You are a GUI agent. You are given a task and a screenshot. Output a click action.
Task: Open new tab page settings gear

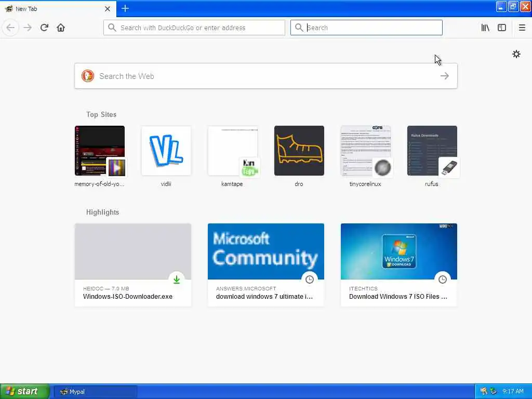(x=516, y=54)
